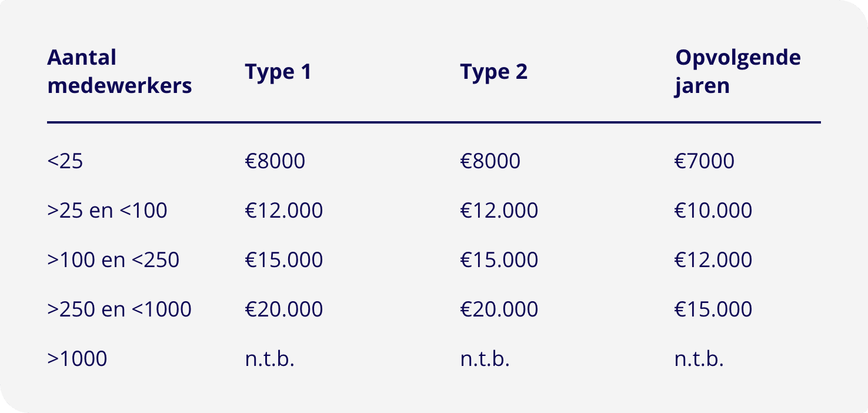868x413 pixels.
Task: Click the €7000 subsequent years price
Action: point(705,161)
